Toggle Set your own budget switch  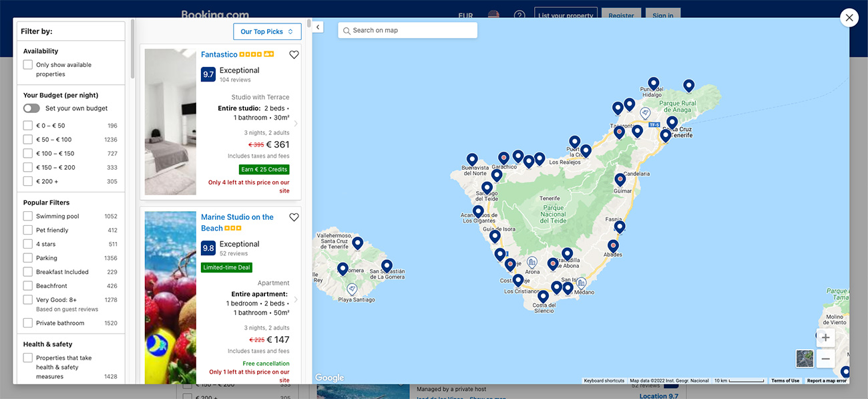(31, 108)
